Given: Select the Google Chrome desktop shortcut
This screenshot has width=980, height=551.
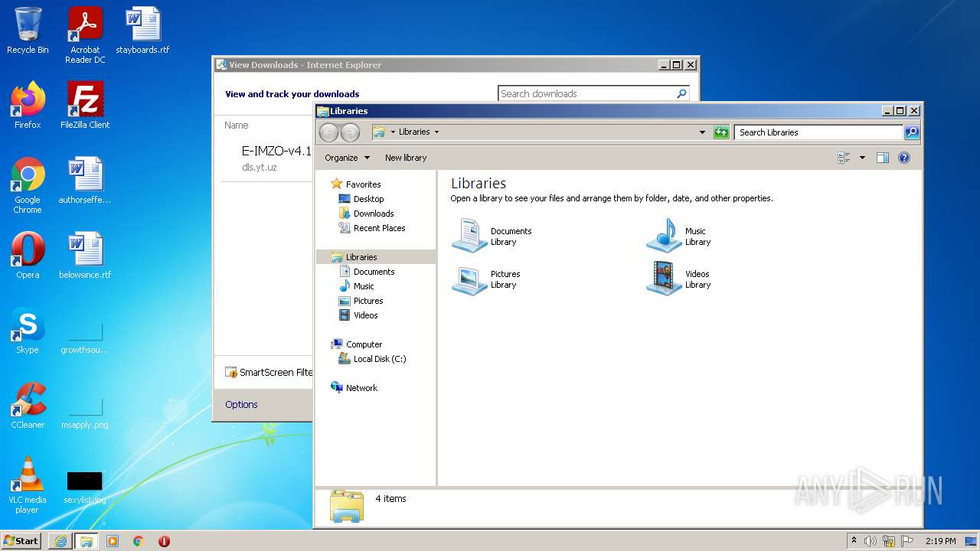Looking at the screenshot, I should click(28, 185).
